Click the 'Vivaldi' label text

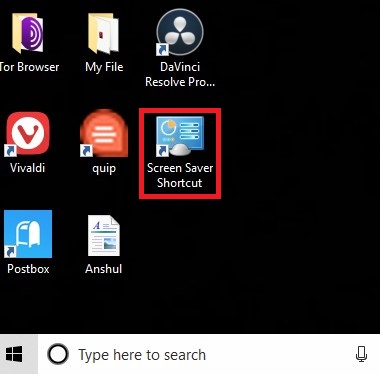tap(27, 168)
